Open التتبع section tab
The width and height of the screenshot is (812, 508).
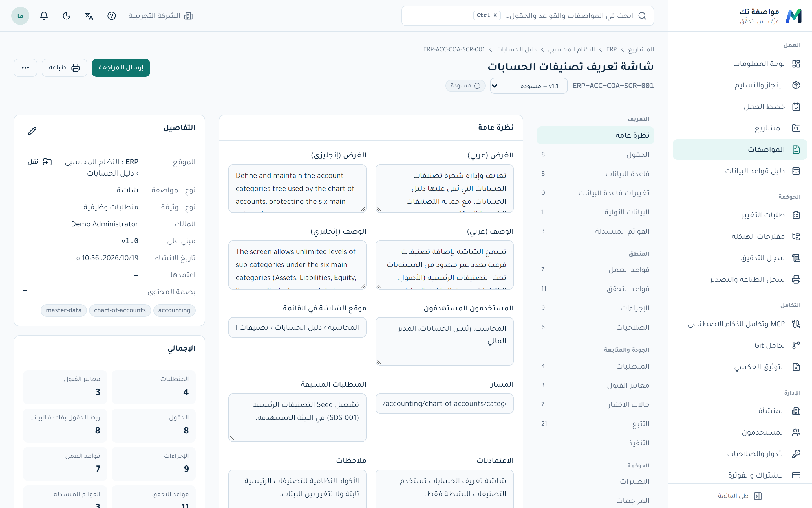click(595, 424)
